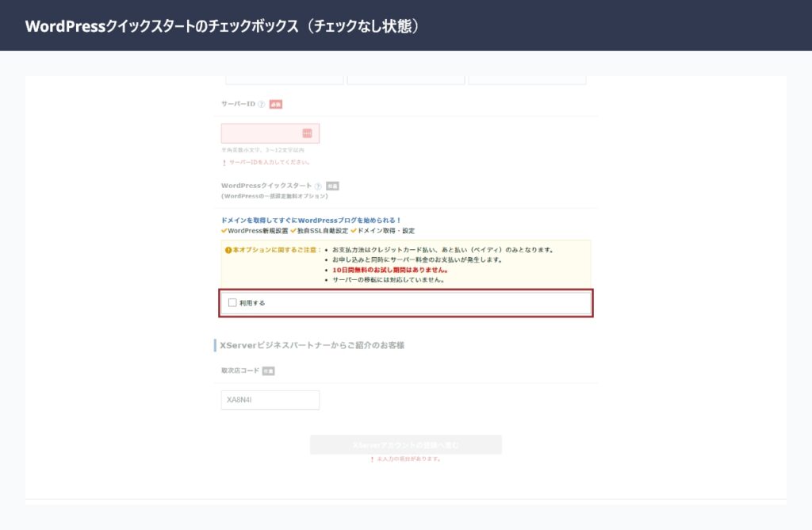This screenshot has width=812, height=530.
Task: Click the XServerビジネスパートナーからご紹介のお客様 heading
Action: 312,345
